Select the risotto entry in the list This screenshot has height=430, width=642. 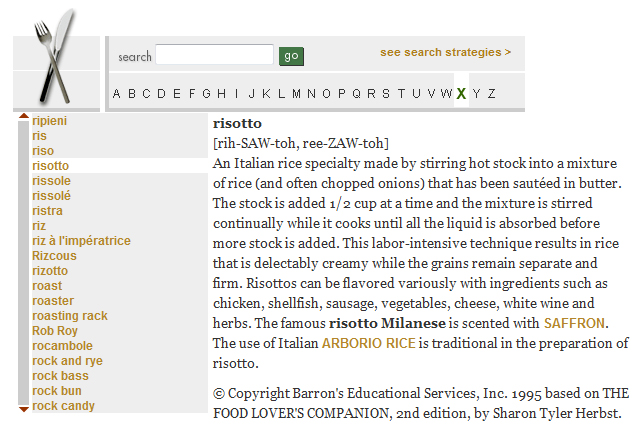click(x=51, y=166)
